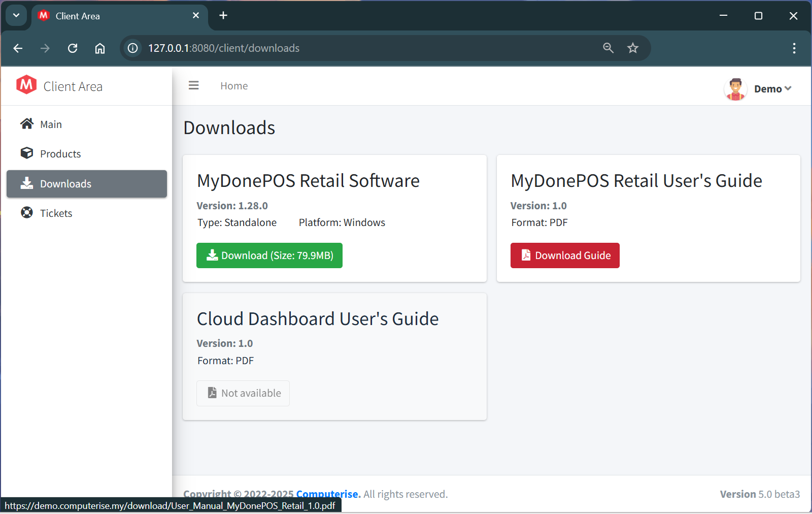Go back using browser back arrow
The height and width of the screenshot is (514, 812).
[18, 48]
